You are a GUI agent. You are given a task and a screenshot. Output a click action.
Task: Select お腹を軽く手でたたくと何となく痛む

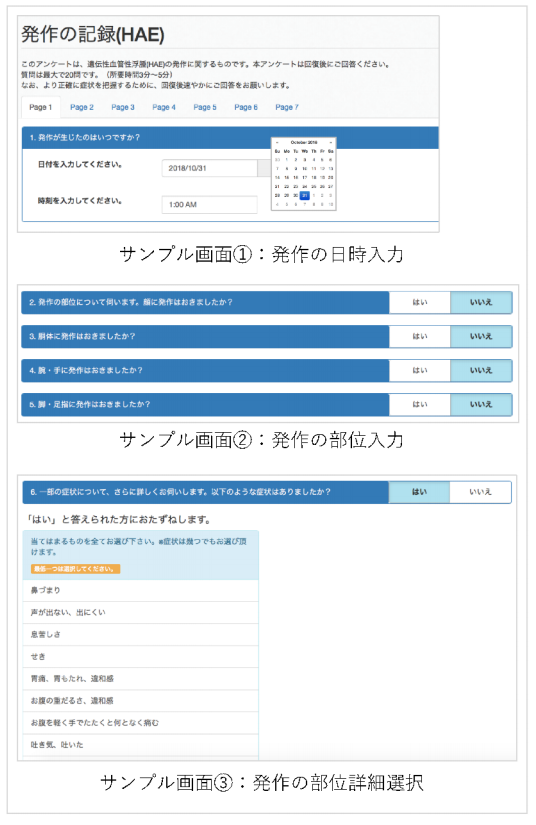[x=140, y=723]
